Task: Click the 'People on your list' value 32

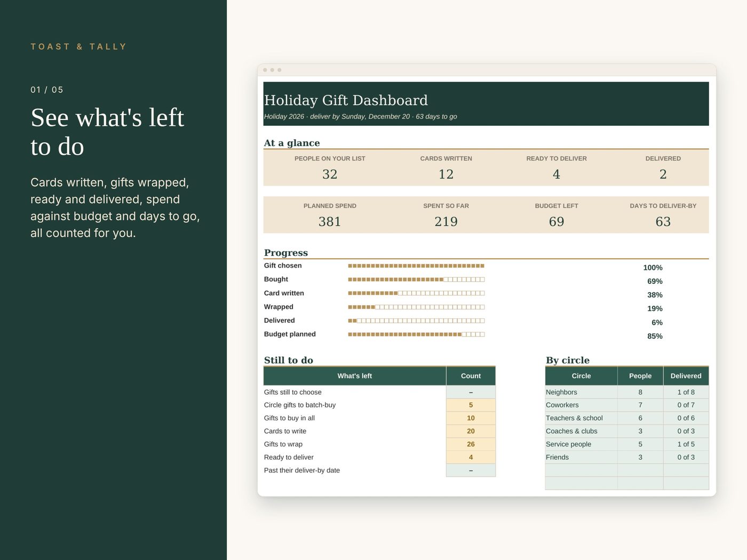Action: (x=330, y=174)
